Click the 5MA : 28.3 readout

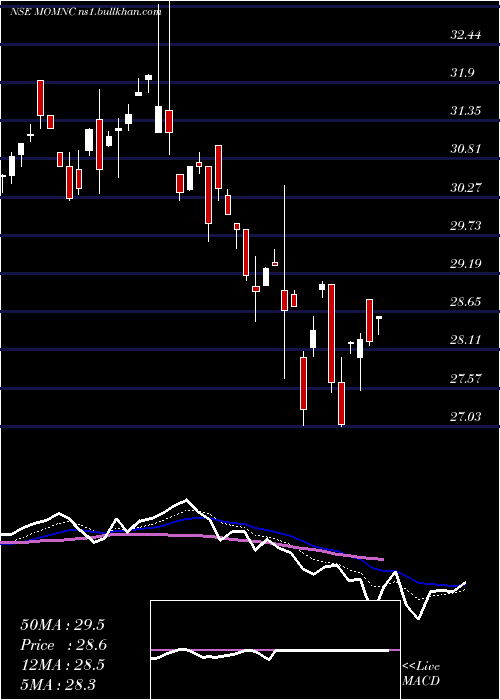click(58, 684)
